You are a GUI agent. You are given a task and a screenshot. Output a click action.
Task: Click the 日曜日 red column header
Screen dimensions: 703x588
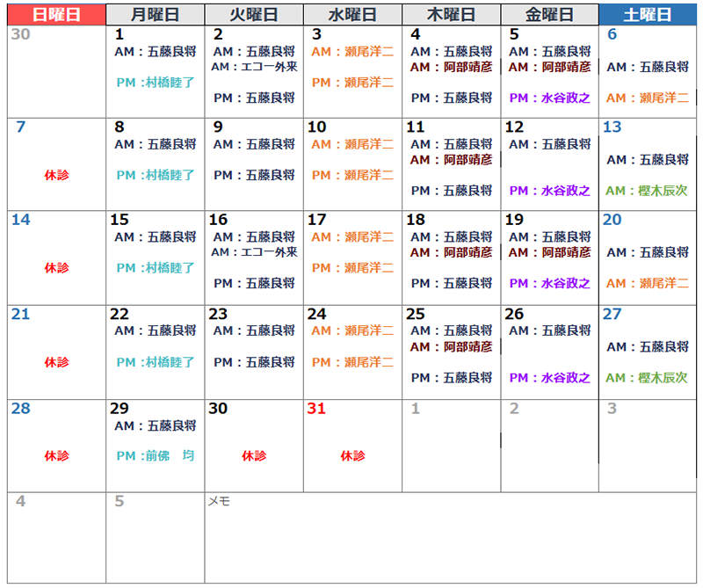tap(56, 15)
